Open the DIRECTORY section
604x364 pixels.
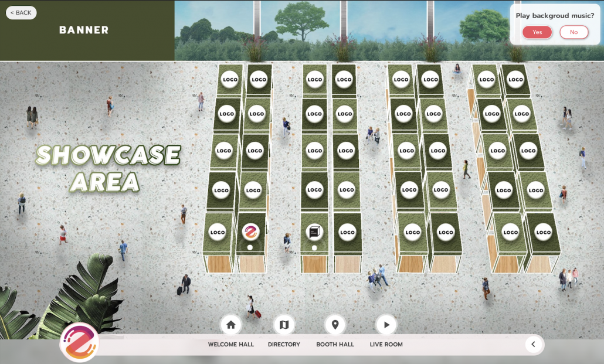click(284, 345)
